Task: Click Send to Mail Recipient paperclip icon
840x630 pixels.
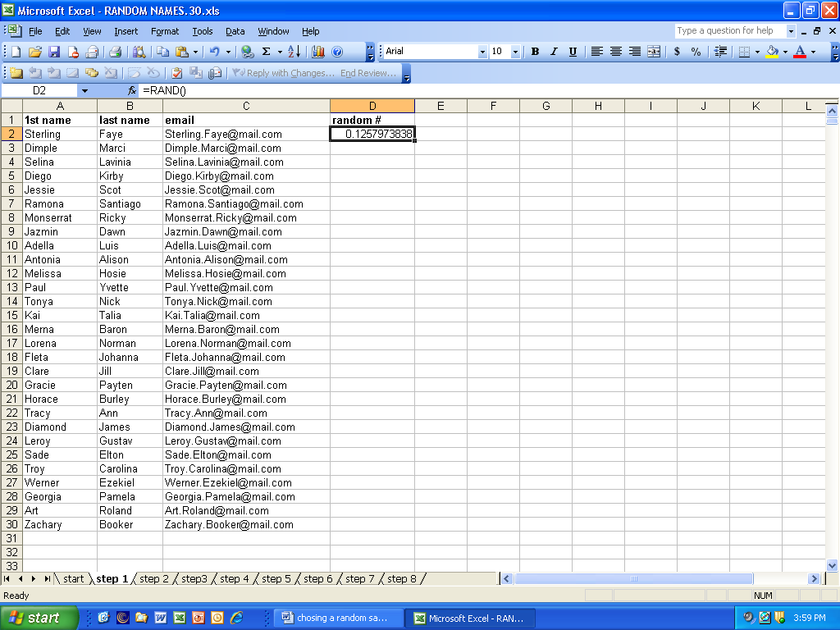Action: pyautogui.click(x=215, y=73)
